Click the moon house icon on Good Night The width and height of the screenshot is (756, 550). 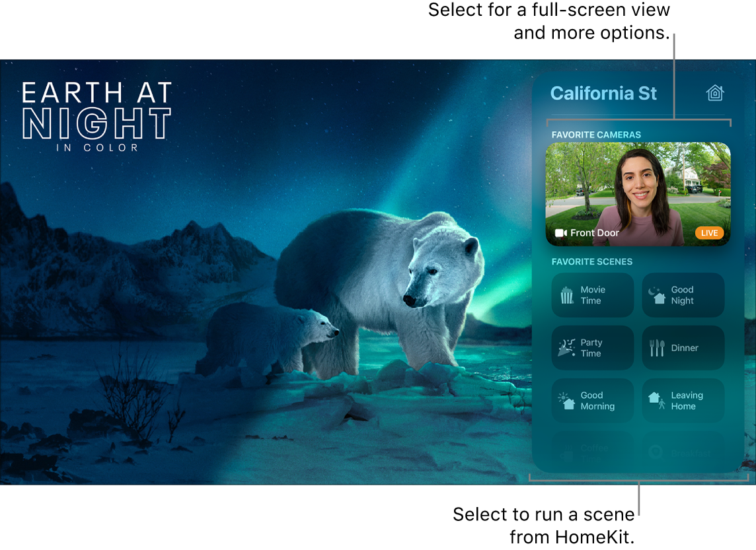(657, 294)
